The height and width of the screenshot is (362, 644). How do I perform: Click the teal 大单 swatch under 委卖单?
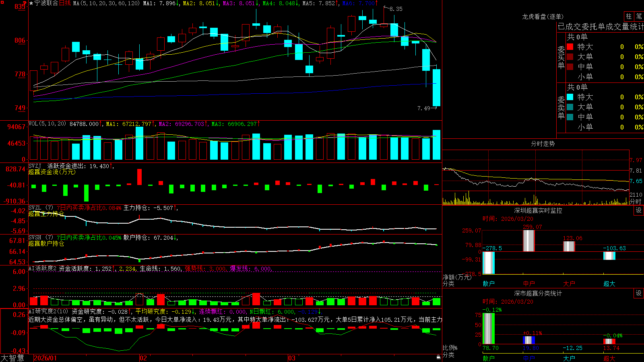pyautogui.click(x=570, y=107)
